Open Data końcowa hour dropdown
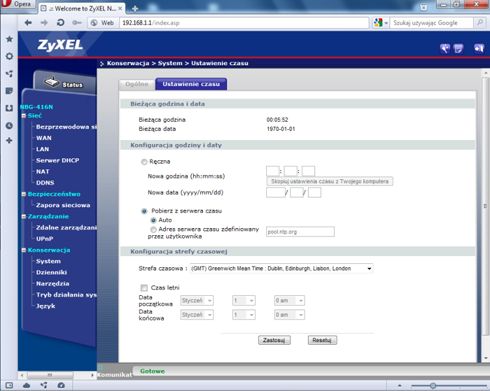 289,315
